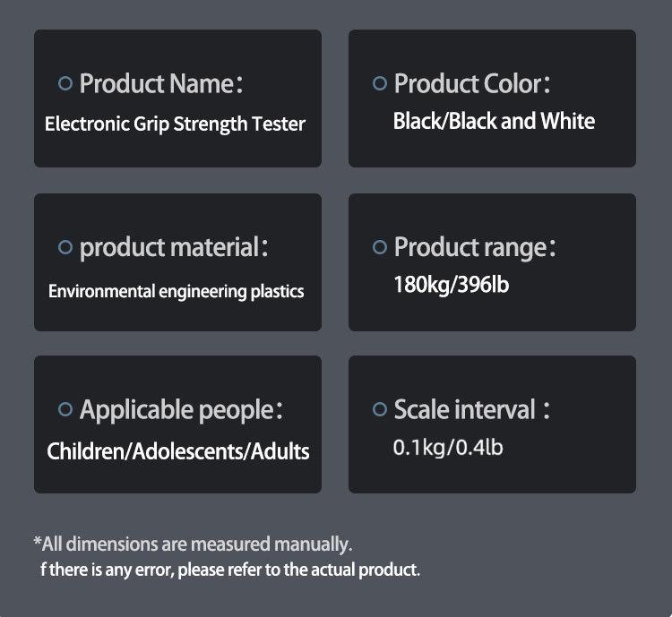Click the Electronic Grip Strength Tester text

(175, 124)
